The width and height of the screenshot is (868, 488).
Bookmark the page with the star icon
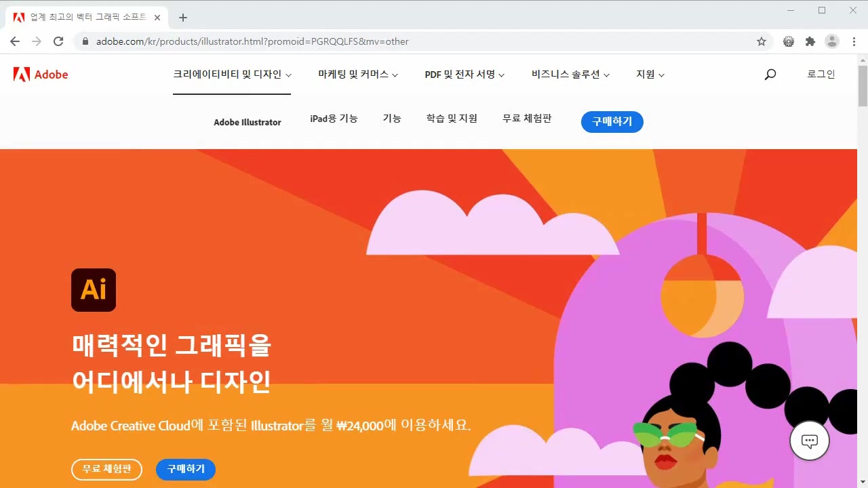click(762, 41)
